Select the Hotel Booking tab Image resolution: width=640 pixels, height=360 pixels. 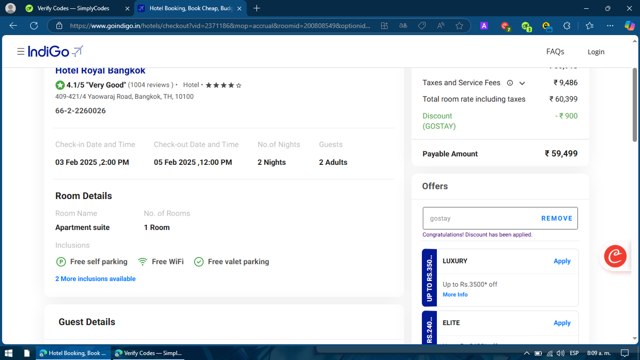pos(191,8)
